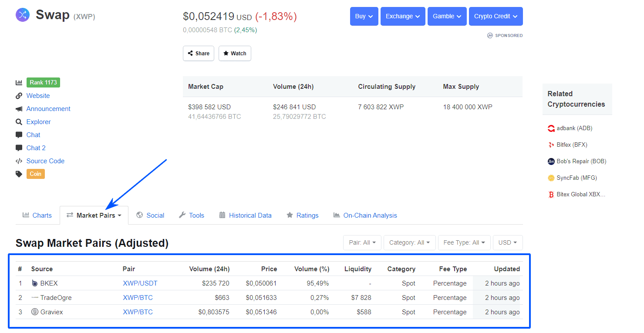Image resolution: width=644 pixels, height=333 pixels.
Task: Open the Announcement link
Action: [48, 109]
